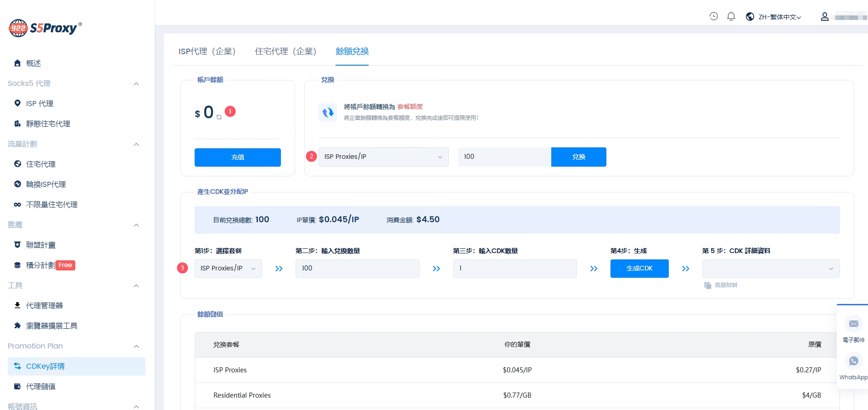Expand the CDK details dropdown in step 5
Screen dimensions: 868x410
pos(771,269)
